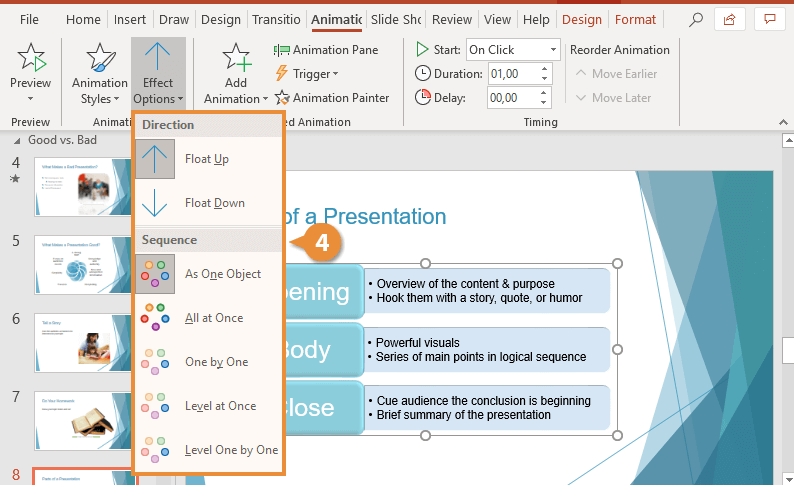Open the Draw ribbon tab
The height and width of the screenshot is (485, 794).
pyautogui.click(x=174, y=20)
